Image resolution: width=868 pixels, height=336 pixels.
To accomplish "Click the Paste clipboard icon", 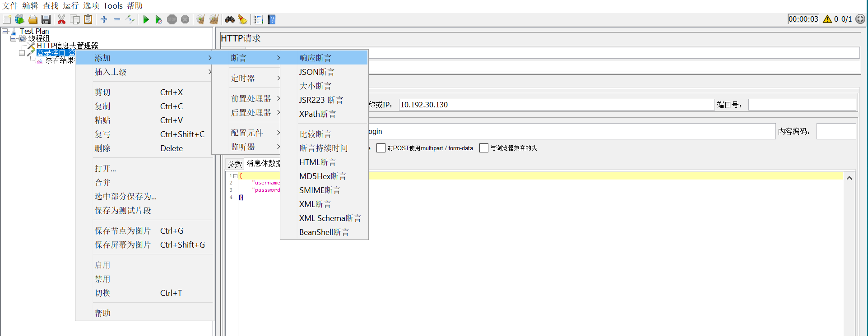I will click(x=88, y=19).
